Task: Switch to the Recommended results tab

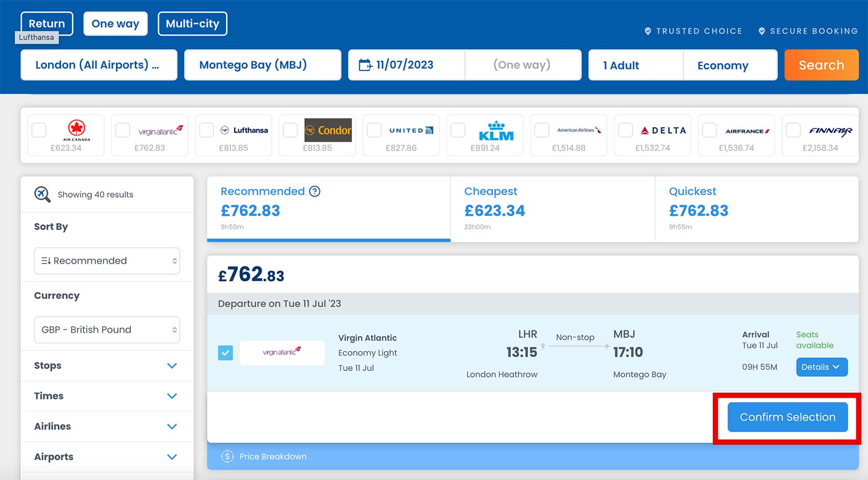Action: [x=328, y=209]
